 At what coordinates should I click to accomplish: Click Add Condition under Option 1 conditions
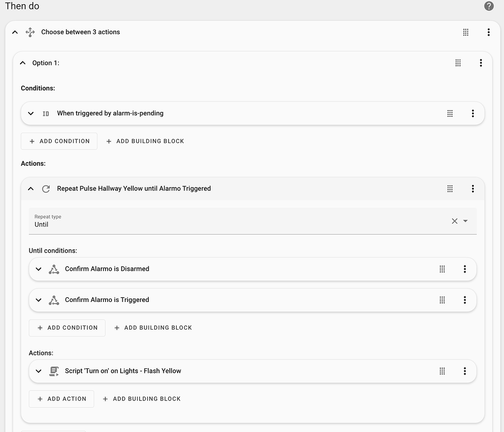(59, 141)
